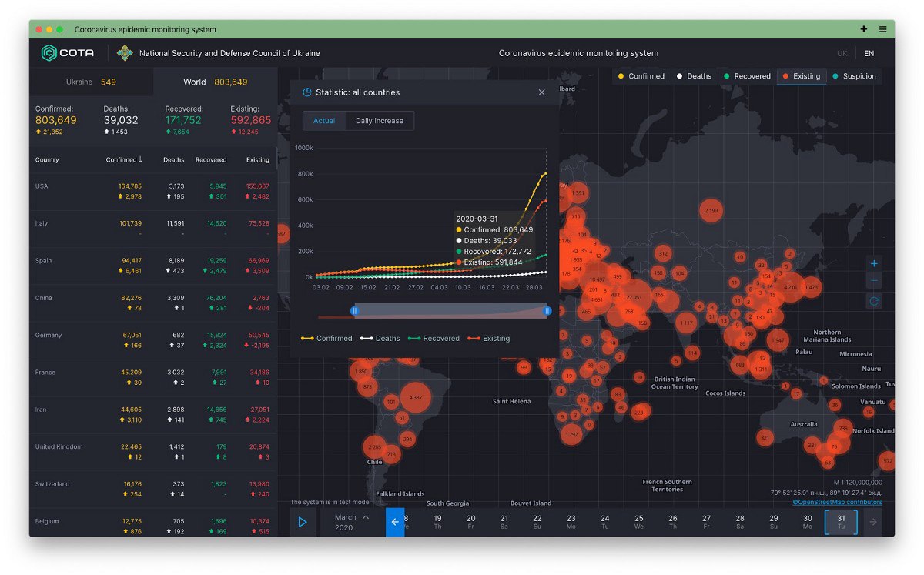Click right handle of chart range slider
Screen dimensions: 924x575
pos(547,310)
